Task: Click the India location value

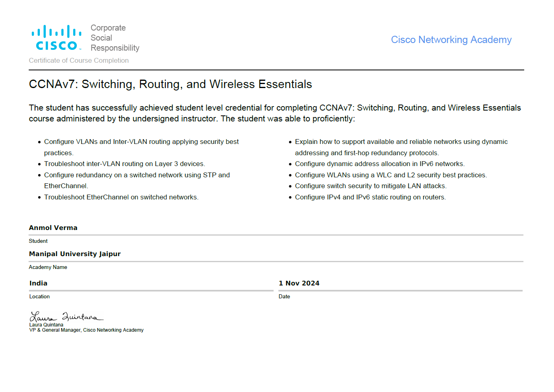Action: [x=38, y=283]
